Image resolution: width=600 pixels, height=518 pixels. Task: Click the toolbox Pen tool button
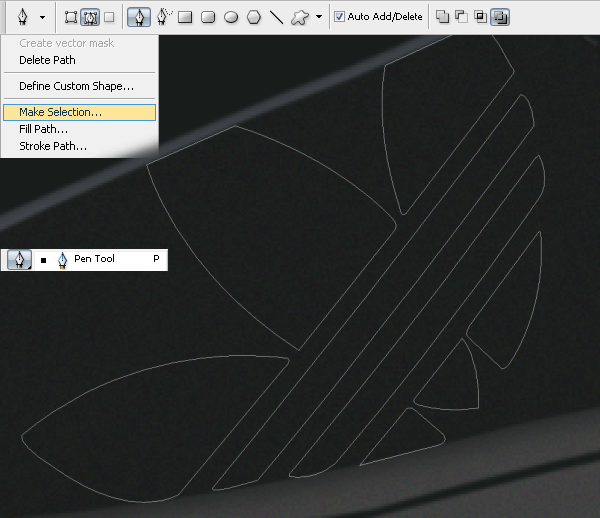pyautogui.click(x=20, y=259)
